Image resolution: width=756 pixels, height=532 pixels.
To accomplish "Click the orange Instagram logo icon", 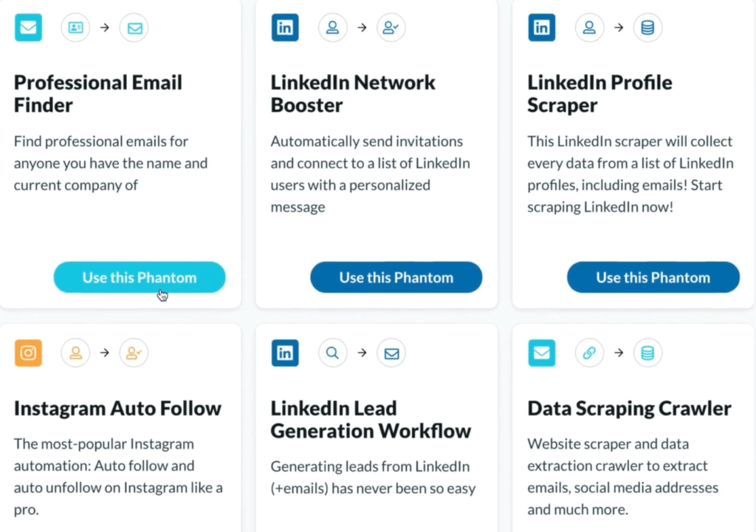I will pos(28,353).
